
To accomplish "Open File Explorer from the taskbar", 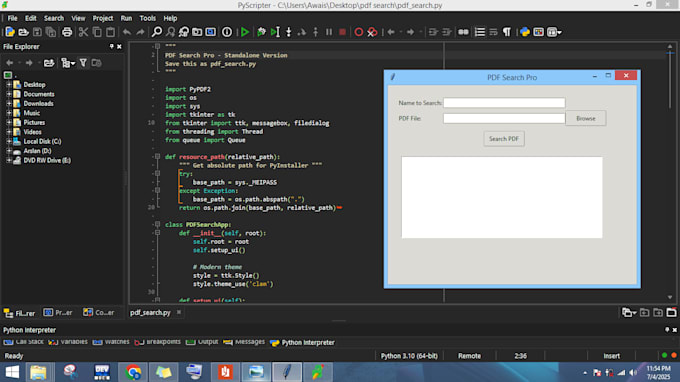I will pos(38,372).
